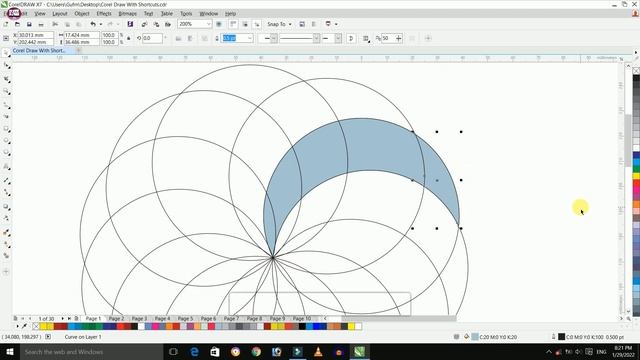
Task: Click the Export icon
Action: [x=156, y=24]
